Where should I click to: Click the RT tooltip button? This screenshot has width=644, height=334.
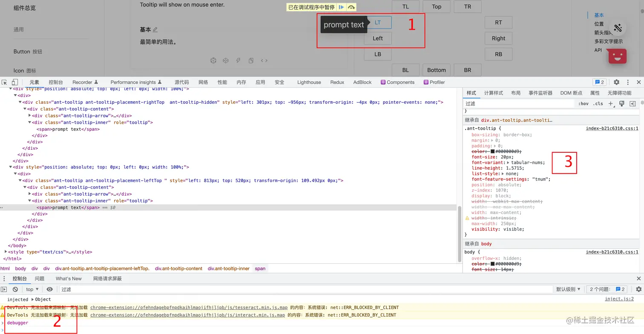pos(498,23)
